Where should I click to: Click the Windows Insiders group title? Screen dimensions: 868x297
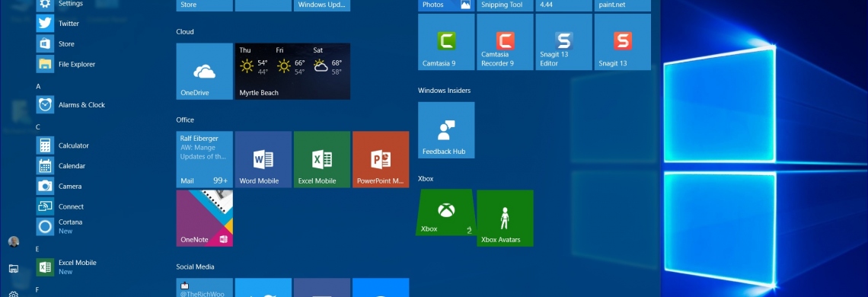[x=444, y=91]
